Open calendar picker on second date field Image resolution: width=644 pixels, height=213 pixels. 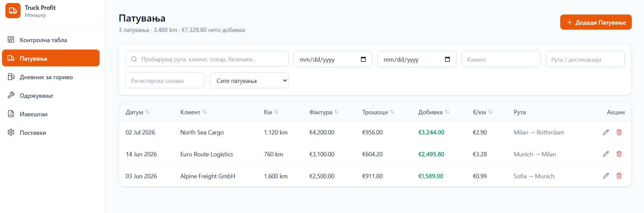[x=447, y=59]
